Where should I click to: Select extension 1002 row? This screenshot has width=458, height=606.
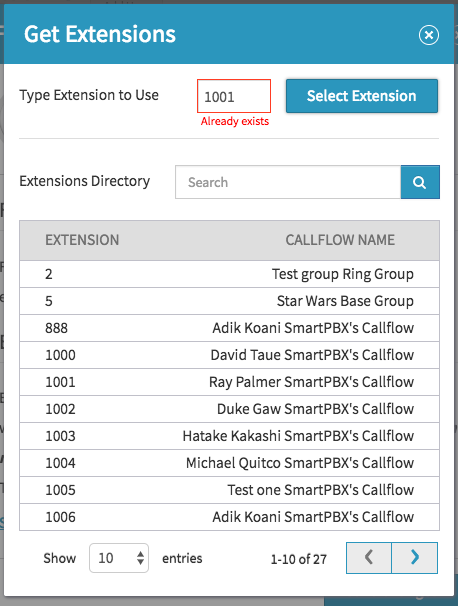pyautogui.click(x=230, y=409)
